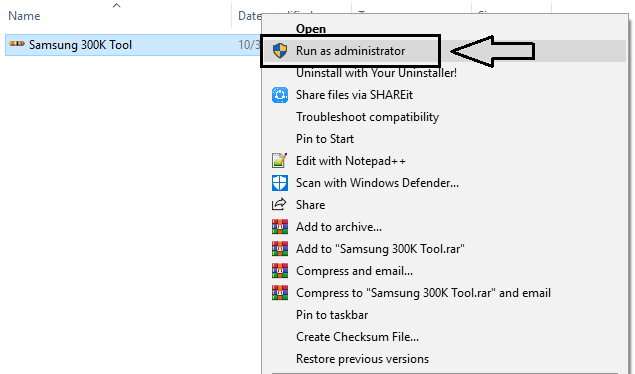Viewport: 635px width, 374px height.
Task: Select Pin to Start
Action: (325, 139)
